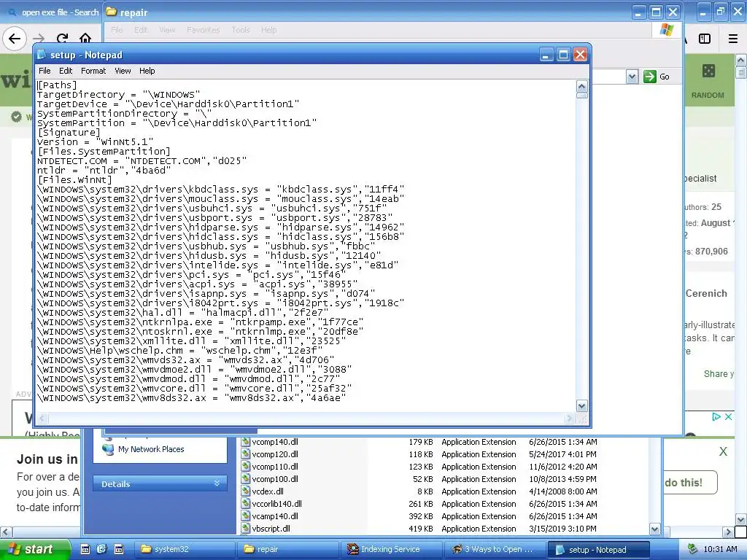Screen dimensions: 747x560
Task: Click browser back arrow button
Action: point(15,39)
